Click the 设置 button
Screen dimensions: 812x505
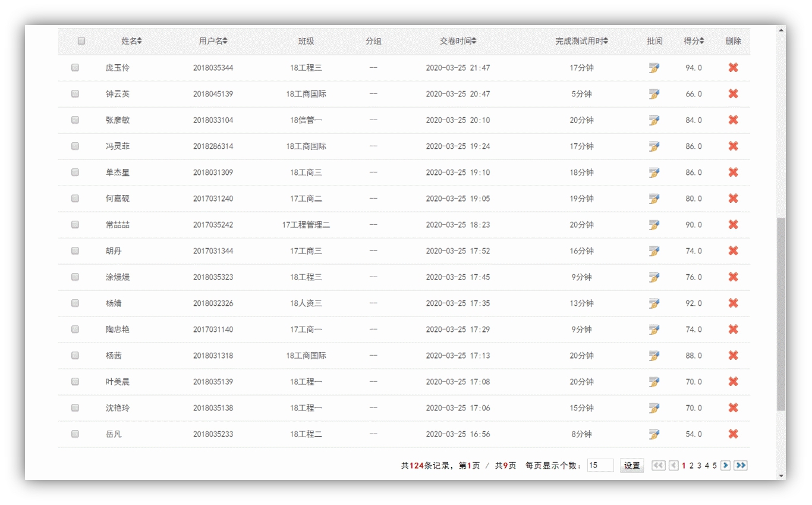pyautogui.click(x=632, y=466)
